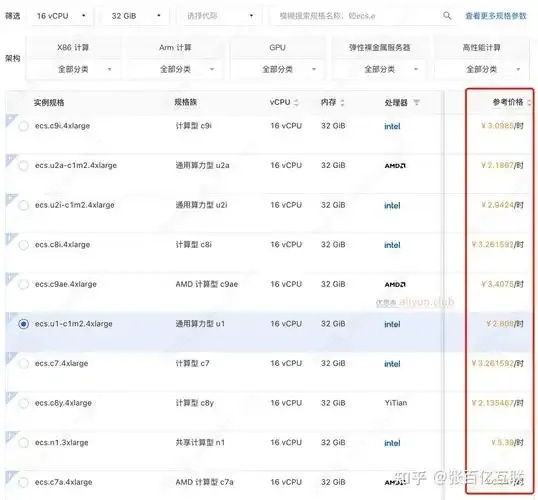This screenshot has width=538, height=500.
Task: Click the intel logo in ecs.c9i row
Action: point(392,126)
